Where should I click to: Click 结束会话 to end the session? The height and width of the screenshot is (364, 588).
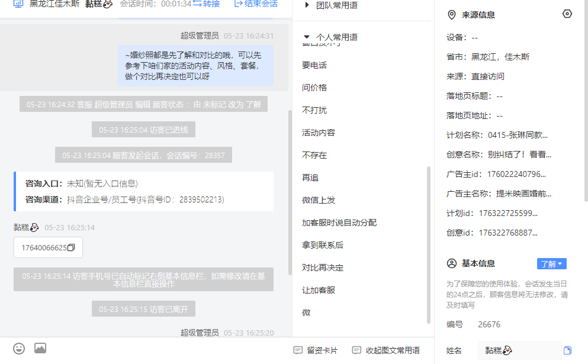click(x=256, y=4)
